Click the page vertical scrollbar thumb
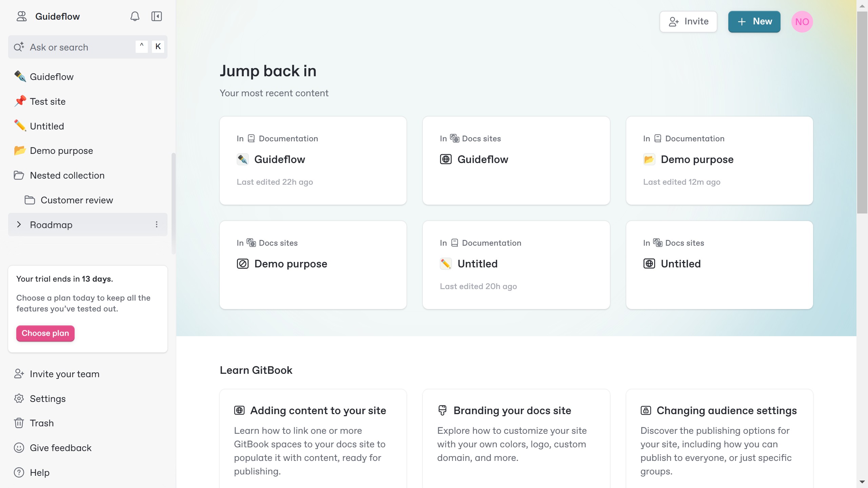Image resolution: width=868 pixels, height=488 pixels. click(x=862, y=113)
